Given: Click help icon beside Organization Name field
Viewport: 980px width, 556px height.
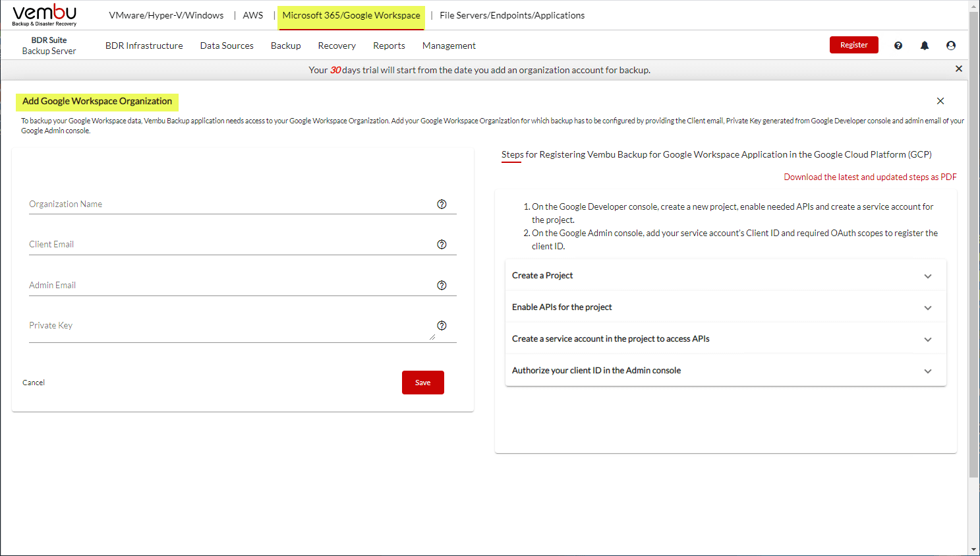Looking at the screenshot, I should (442, 204).
